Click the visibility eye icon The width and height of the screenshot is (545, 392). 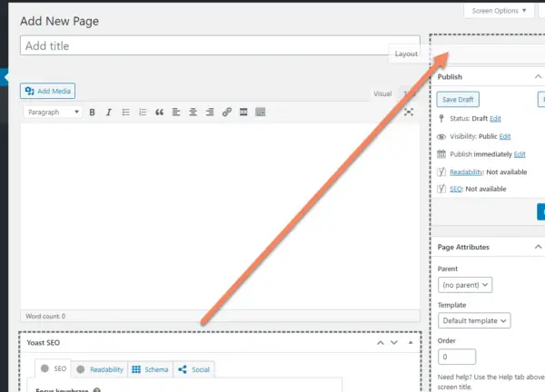[441, 137]
